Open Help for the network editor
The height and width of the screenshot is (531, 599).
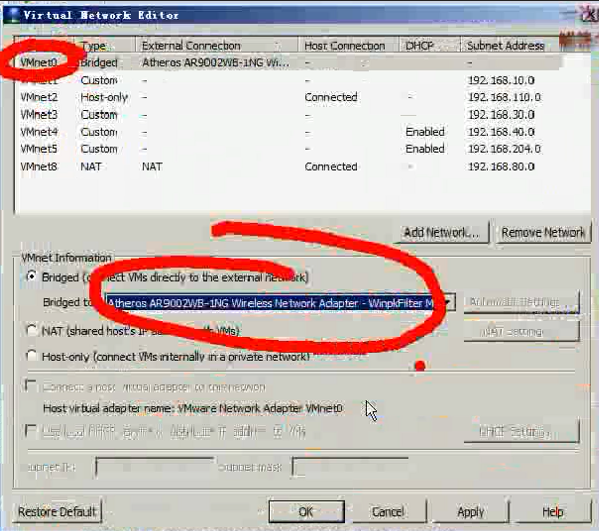[x=552, y=512]
